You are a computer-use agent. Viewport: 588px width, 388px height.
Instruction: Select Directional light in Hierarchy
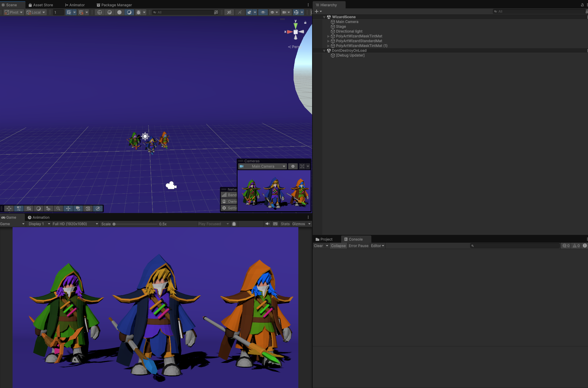coord(349,31)
